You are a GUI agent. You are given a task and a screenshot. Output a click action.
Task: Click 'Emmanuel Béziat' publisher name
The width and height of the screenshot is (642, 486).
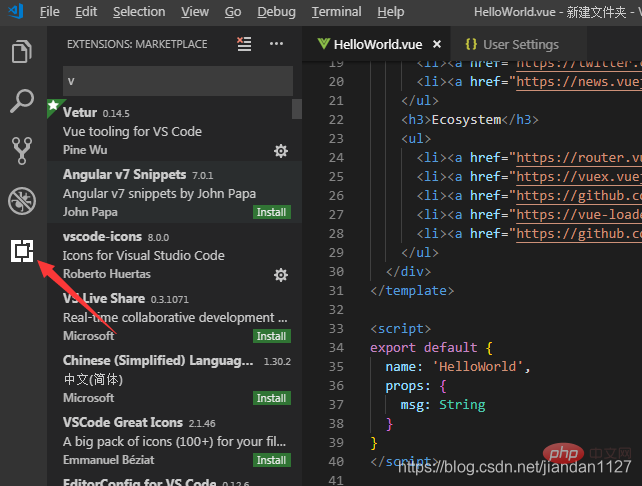coord(109,460)
